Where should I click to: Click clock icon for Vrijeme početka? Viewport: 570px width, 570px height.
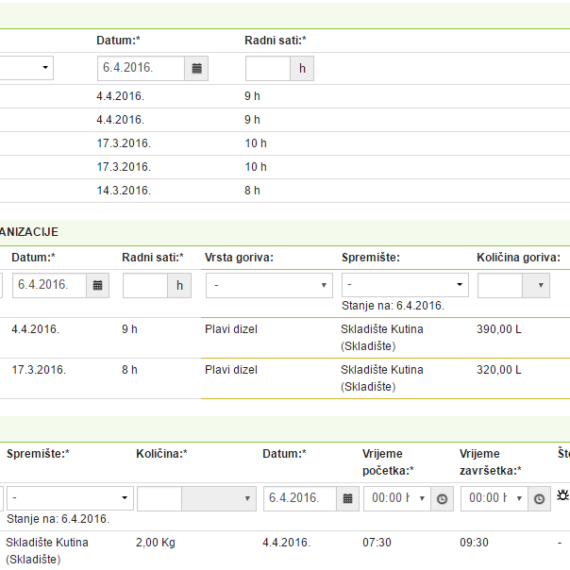442,499
